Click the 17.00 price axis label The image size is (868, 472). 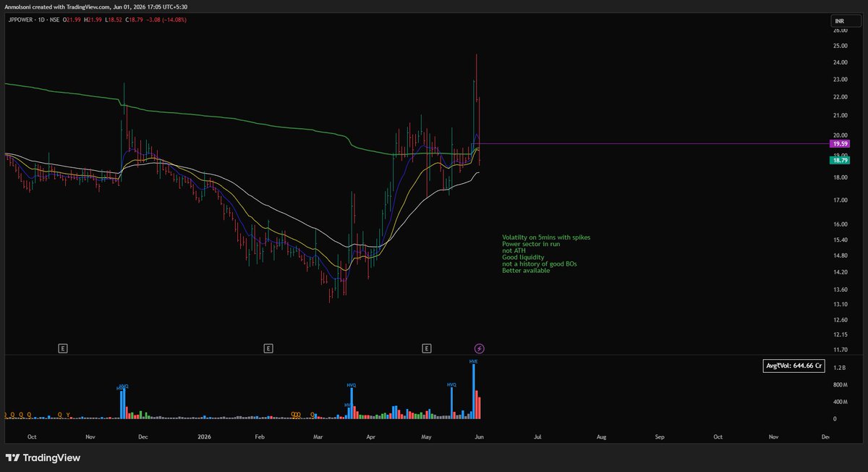click(841, 200)
